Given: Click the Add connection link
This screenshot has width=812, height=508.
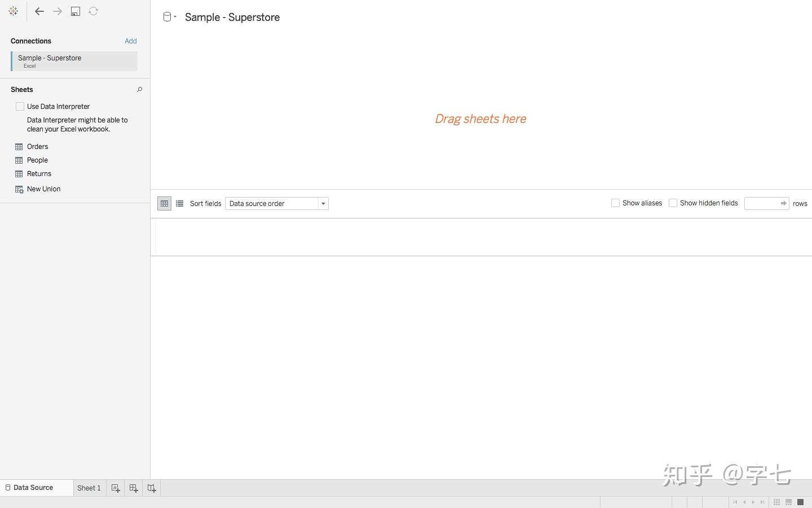Looking at the screenshot, I should 131,41.
